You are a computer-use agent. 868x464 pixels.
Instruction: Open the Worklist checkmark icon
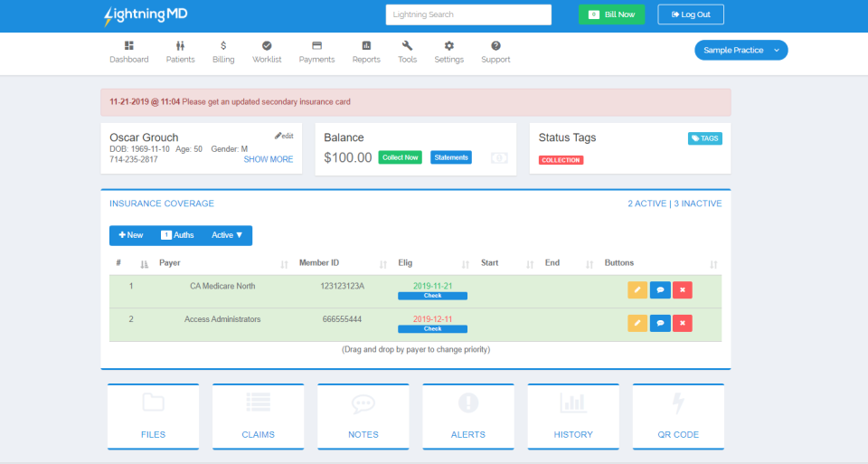[267, 45]
